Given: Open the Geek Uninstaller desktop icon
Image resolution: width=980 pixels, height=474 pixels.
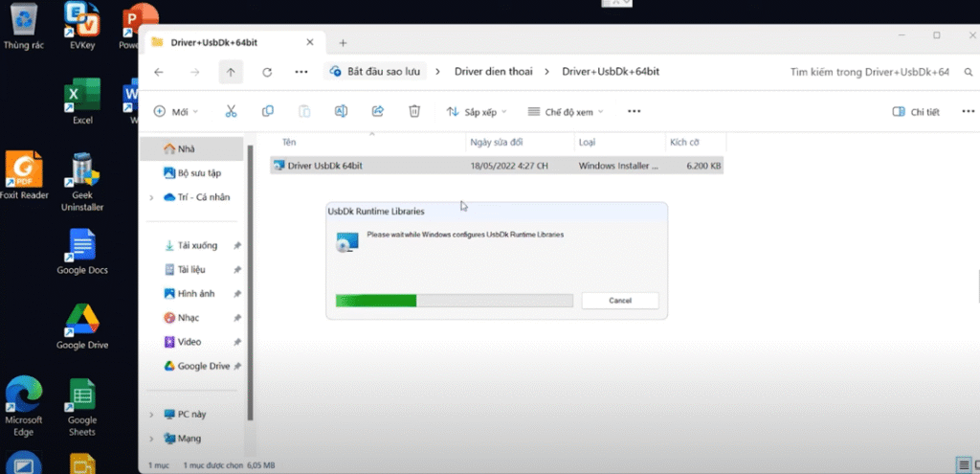Looking at the screenshot, I should coord(82,183).
